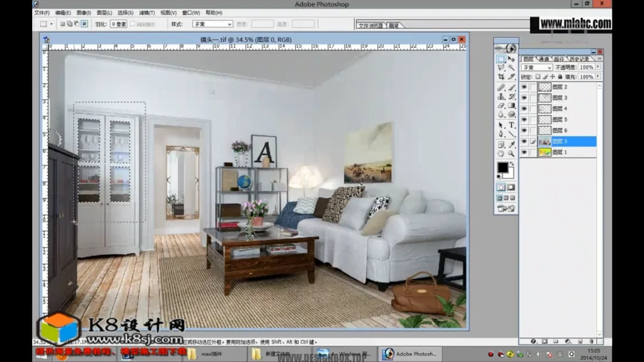This screenshot has height=362, width=644.
Task: Open the 样式 style dropdown in options bar
Action: (x=211, y=24)
